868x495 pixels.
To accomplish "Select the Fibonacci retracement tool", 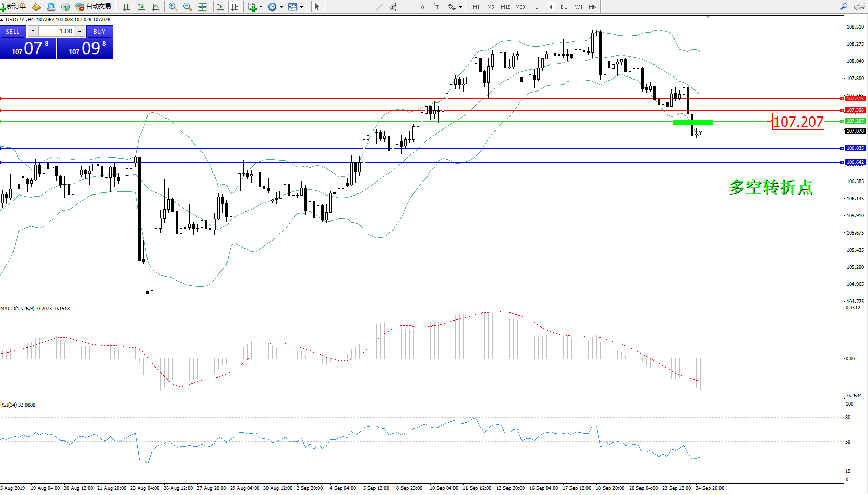I will tap(408, 7).
